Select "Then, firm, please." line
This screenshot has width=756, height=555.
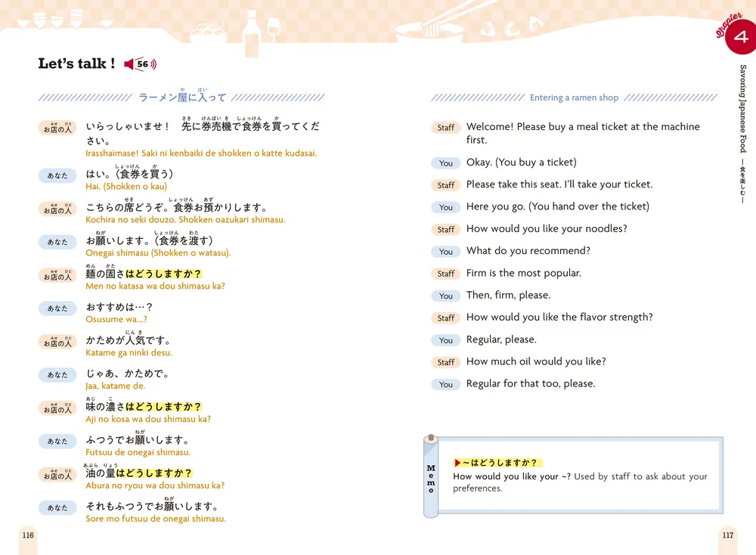[x=508, y=296]
